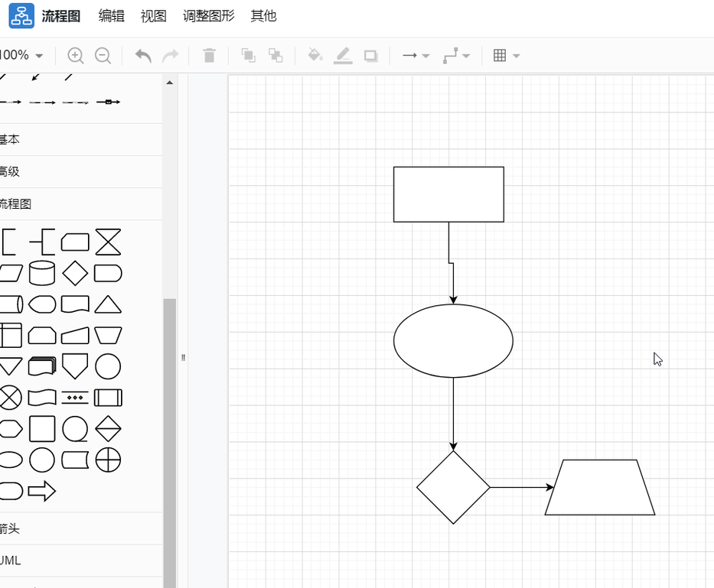Image resolution: width=714 pixels, height=588 pixels.
Task: Select the predefined process shape
Action: 108,398
